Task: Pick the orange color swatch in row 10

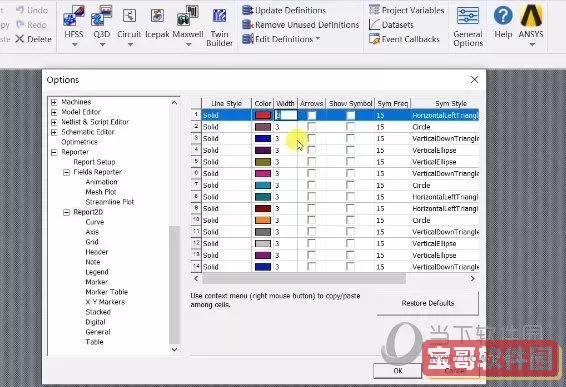Action: click(263, 220)
